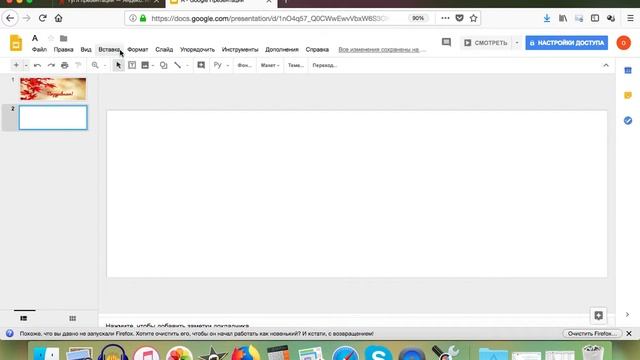
Task: Use the paint format tool
Action: coord(78,65)
